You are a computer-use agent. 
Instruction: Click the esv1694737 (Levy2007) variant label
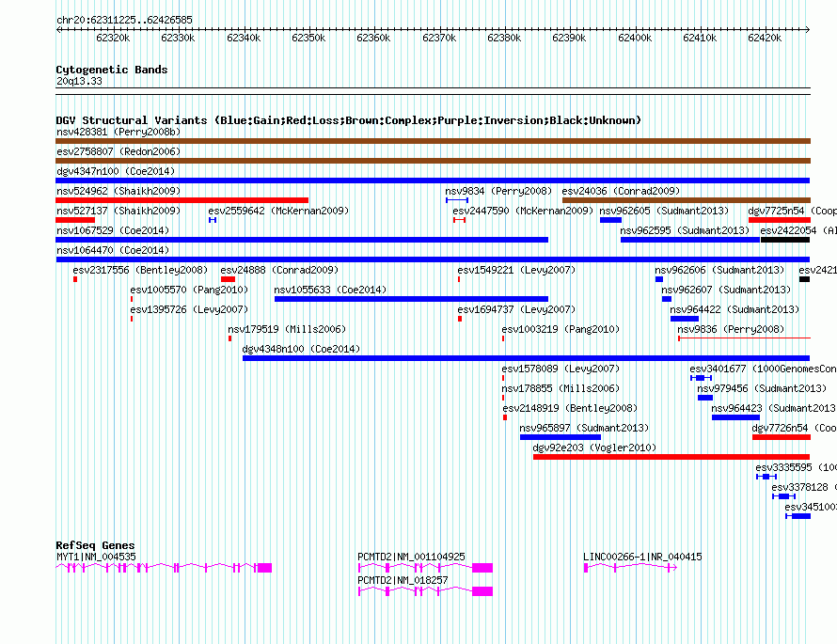tap(516, 309)
